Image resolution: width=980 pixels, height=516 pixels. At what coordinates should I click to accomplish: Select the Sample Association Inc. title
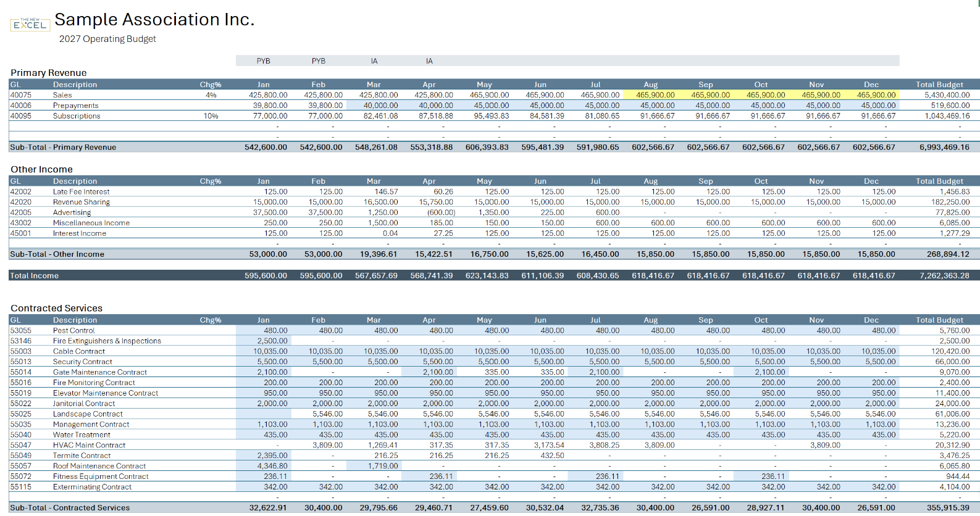tap(154, 20)
